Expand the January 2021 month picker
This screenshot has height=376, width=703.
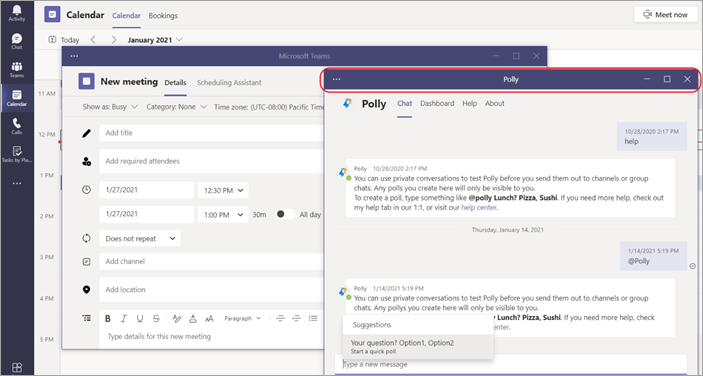coord(155,40)
